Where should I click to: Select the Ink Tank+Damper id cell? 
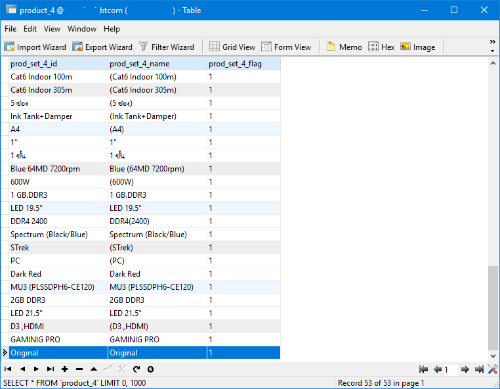[58, 116]
